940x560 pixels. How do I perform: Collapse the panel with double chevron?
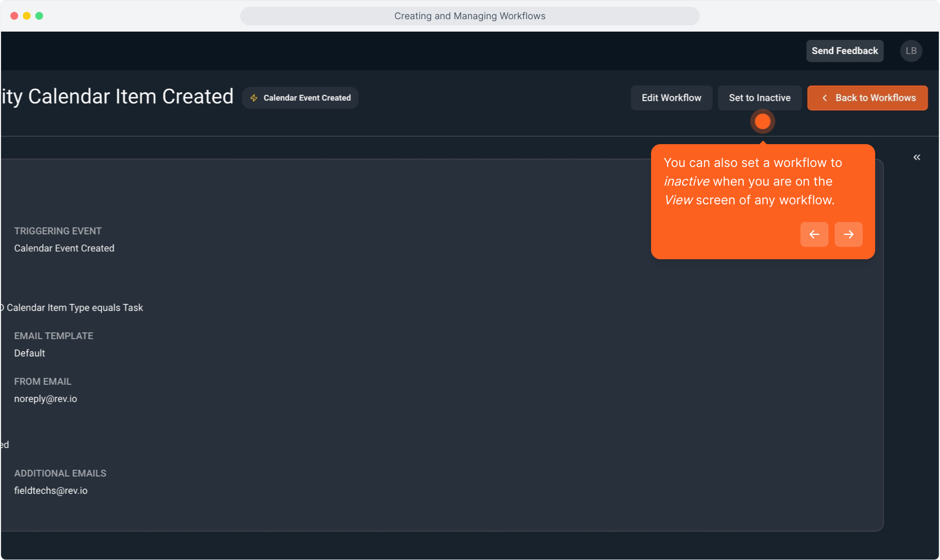917,157
